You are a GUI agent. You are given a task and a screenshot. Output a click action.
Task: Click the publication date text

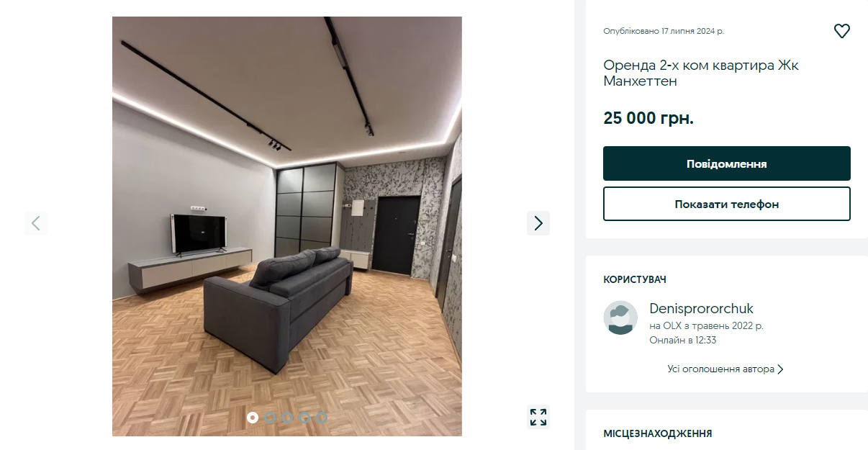coord(664,31)
